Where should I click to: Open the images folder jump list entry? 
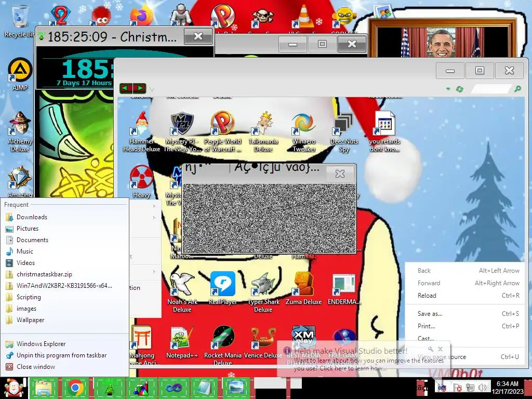pos(64,309)
